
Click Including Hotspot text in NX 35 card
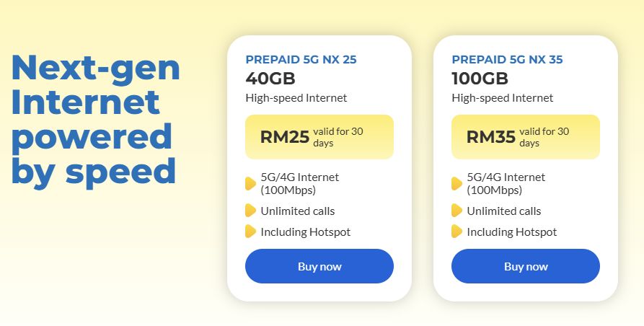tap(511, 232)
